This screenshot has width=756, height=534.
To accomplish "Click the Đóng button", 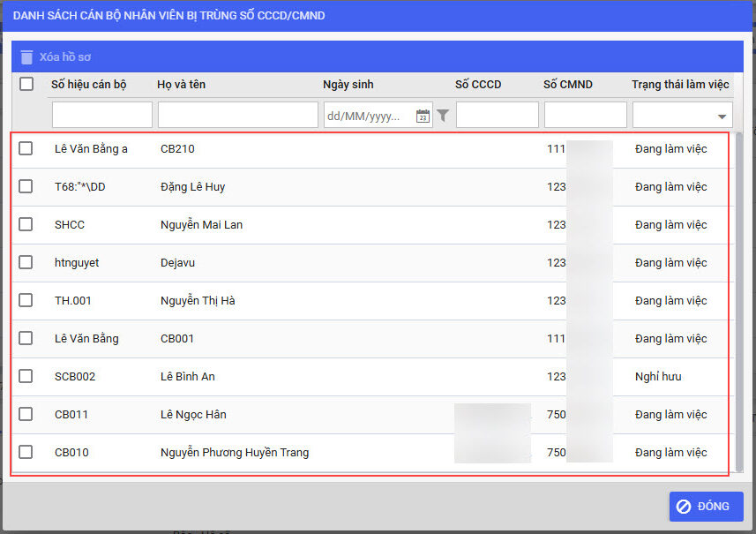I will (706, 507).
